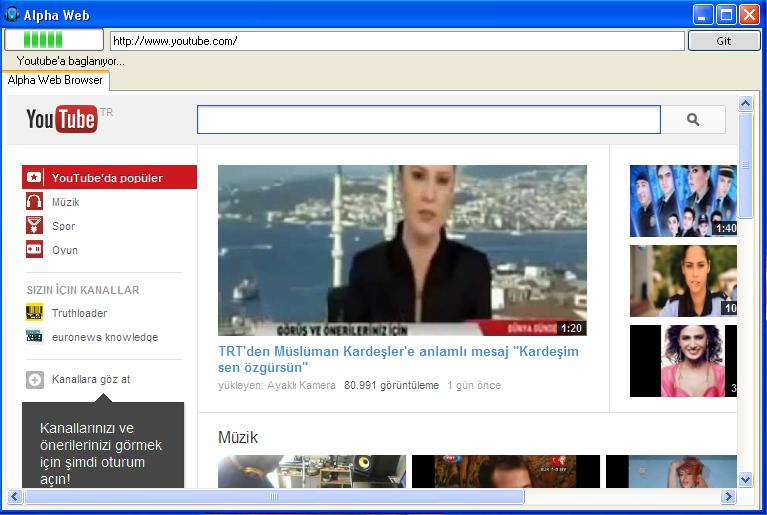Open the featured TRT news video thumbnail

pos(402,250)
